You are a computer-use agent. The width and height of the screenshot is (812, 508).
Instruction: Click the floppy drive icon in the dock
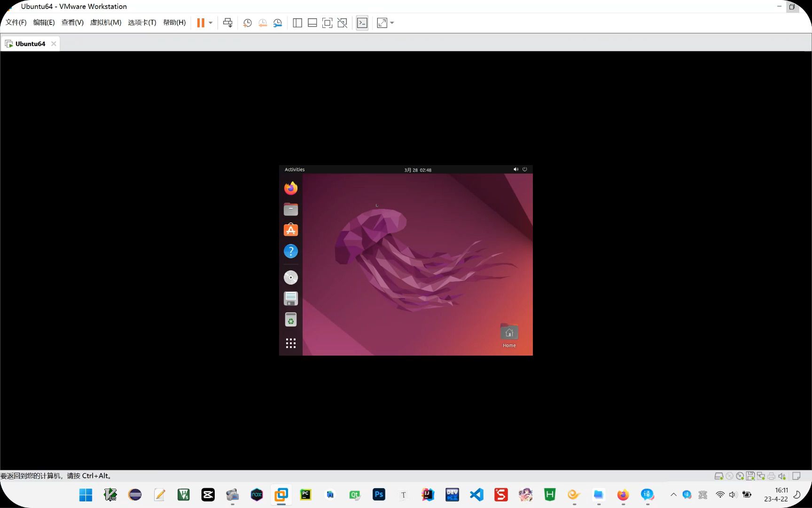291,298
